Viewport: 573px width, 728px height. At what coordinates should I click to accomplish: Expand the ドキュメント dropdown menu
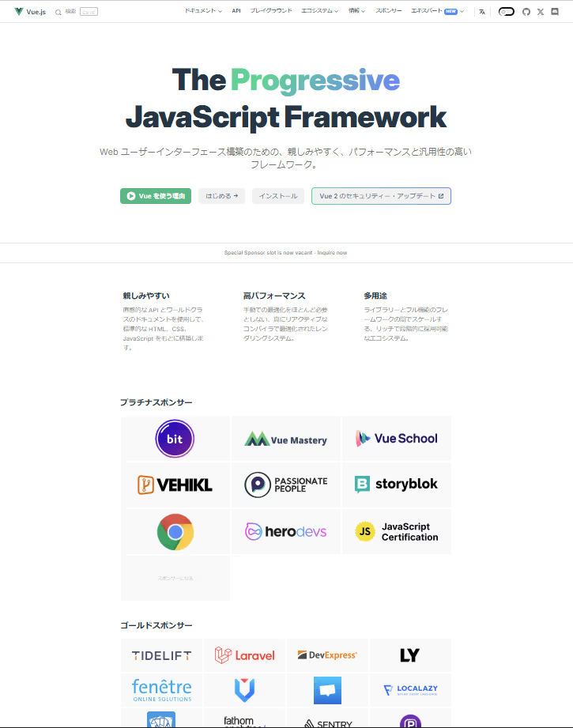point(203,11)
